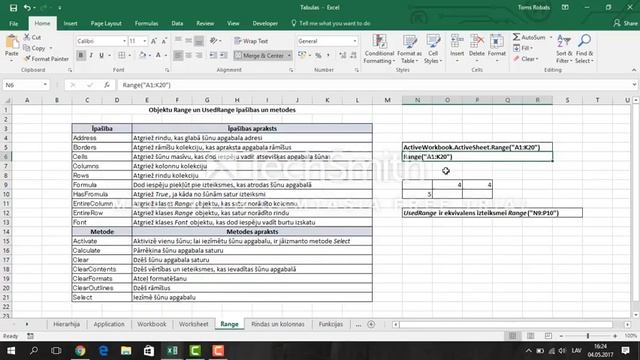The height and width of the screenshot is (360, 640).
Task: Open File Explorer from the taskbar
Action: tap(126, 351)
